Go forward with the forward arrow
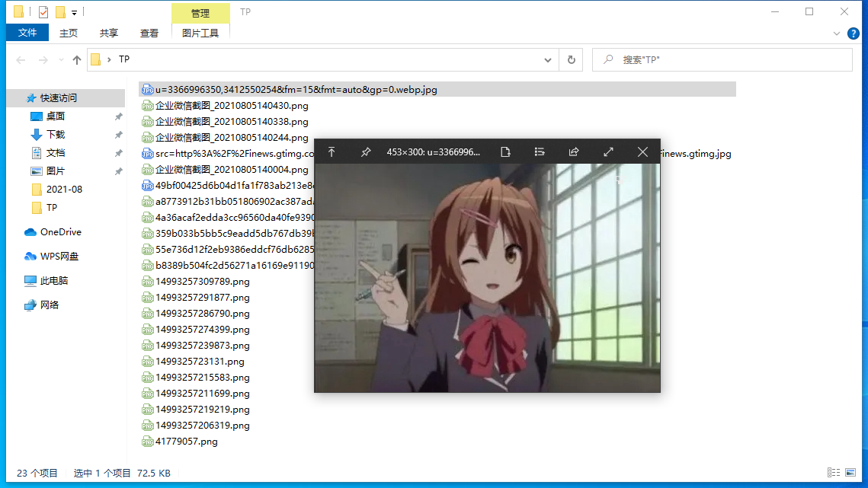868x488 pixels. [43, 59]
